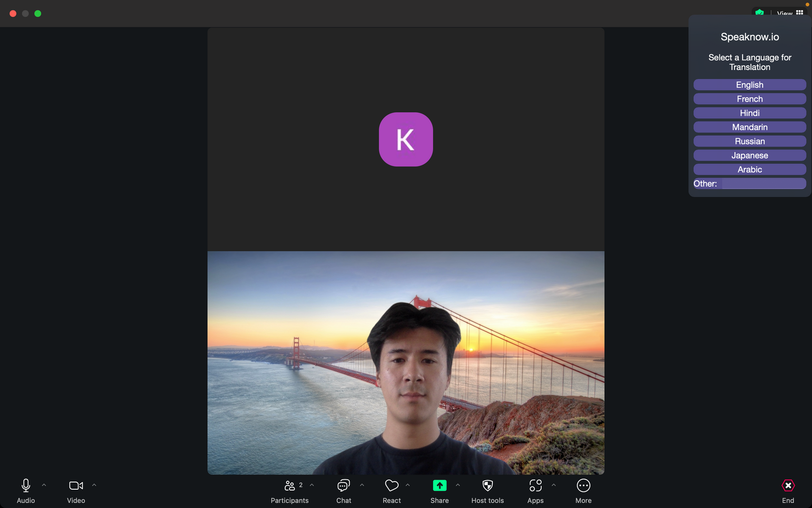Click participant K's avatar tile
The image size is (812, 508).
pyautogui.click(x=406, y=139)
